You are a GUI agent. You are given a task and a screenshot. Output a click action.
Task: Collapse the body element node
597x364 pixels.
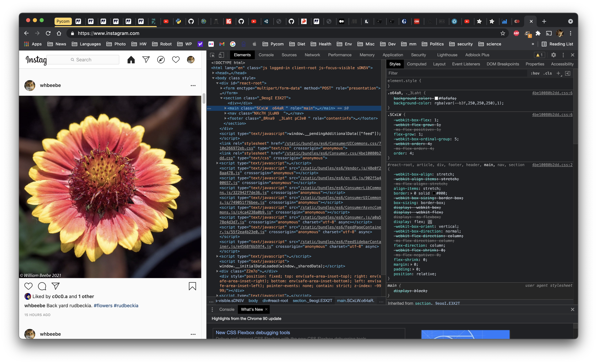(x=213, y=78)
